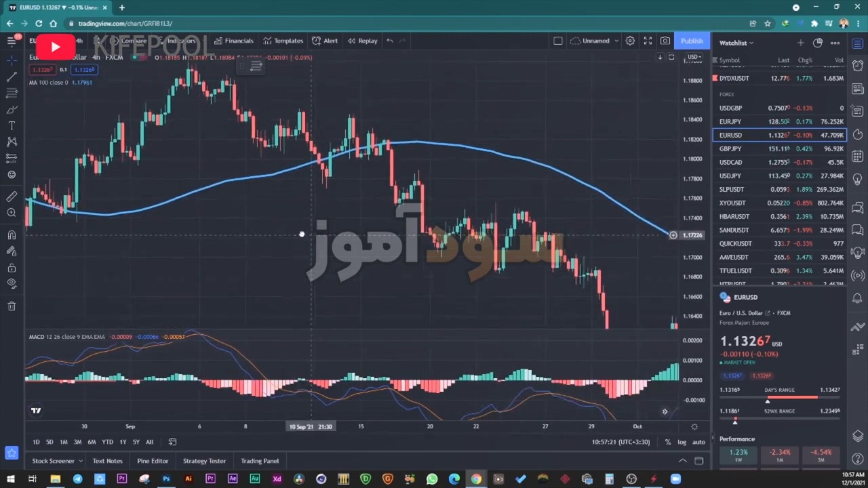Open the Trading Panel tab
The height and width of the screenshot is (488, 868).
[x=260, y=461]
